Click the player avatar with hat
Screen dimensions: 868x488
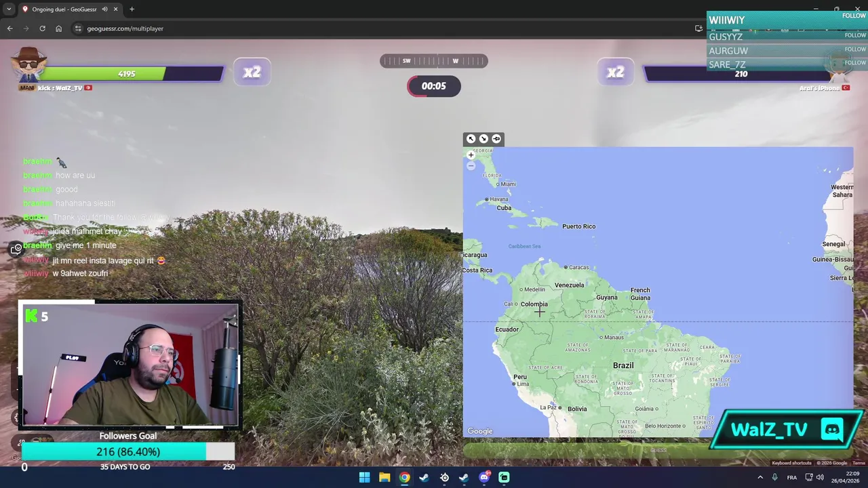tap(28, 66)
